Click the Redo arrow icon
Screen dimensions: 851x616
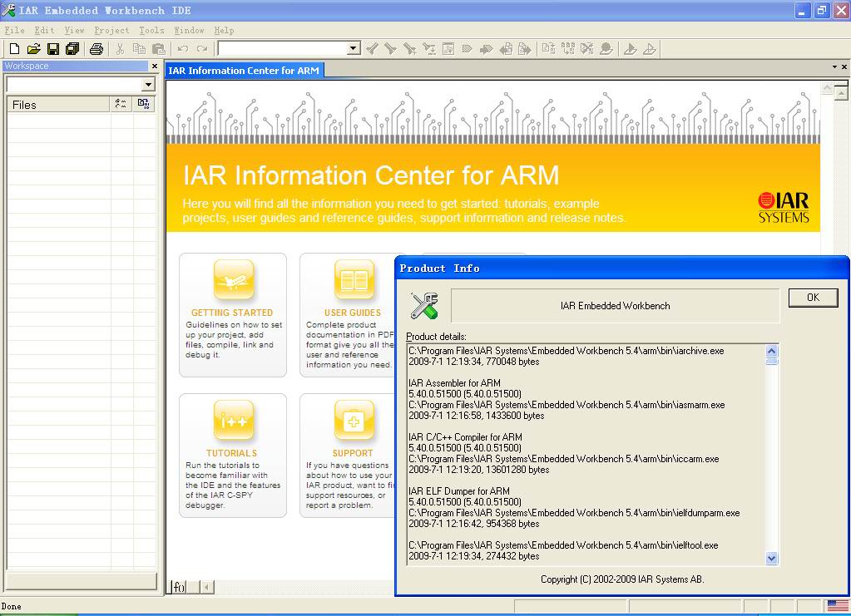click(x=202, y=49)
